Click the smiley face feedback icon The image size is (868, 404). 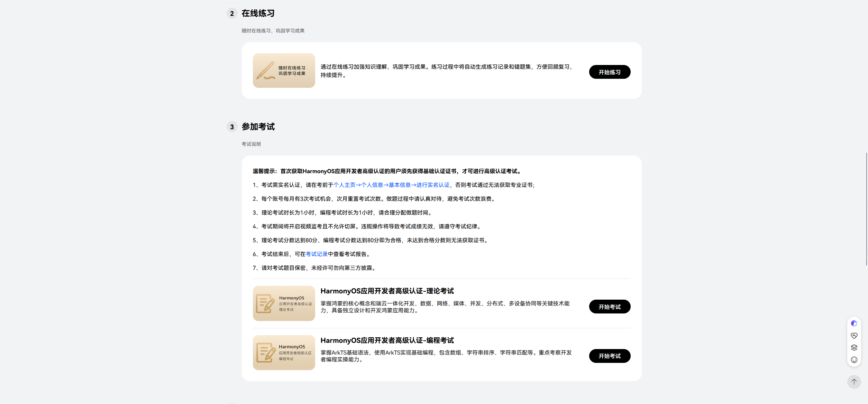854,360
